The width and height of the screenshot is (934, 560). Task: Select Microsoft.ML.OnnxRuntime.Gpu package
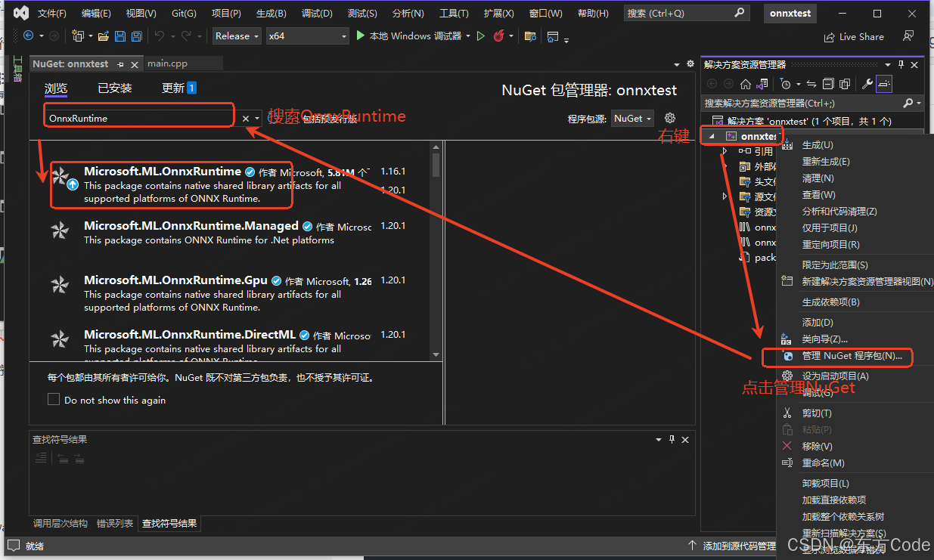[231, 293]
